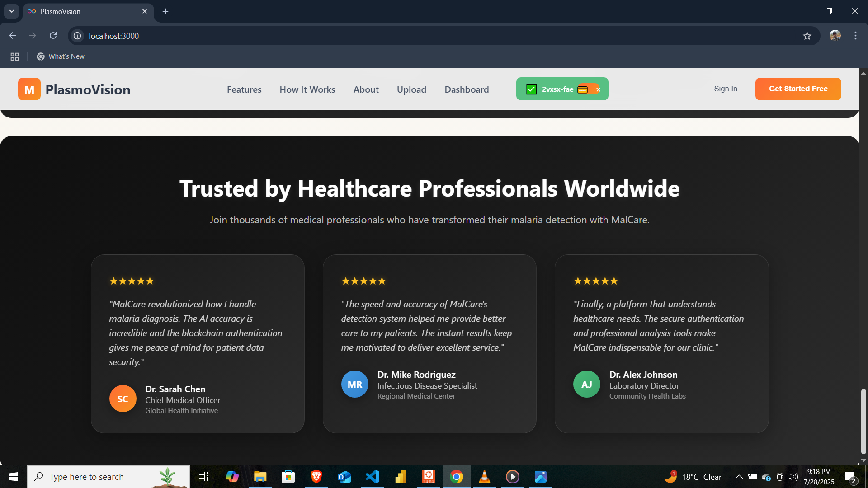Dismiss the 2vxsx-fae wallet badge with X
This screenshot has width=868, height=488.
point(598,89)
